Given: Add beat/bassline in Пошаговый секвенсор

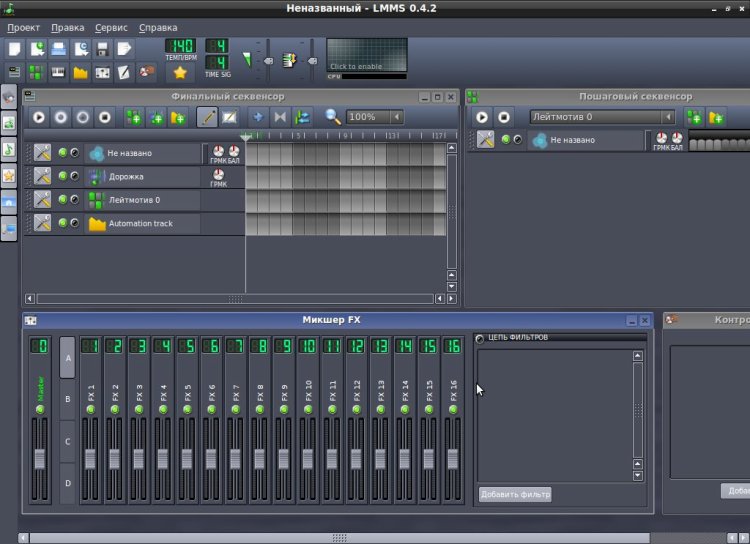Looking at the screenshot, I should coord(694,117).
